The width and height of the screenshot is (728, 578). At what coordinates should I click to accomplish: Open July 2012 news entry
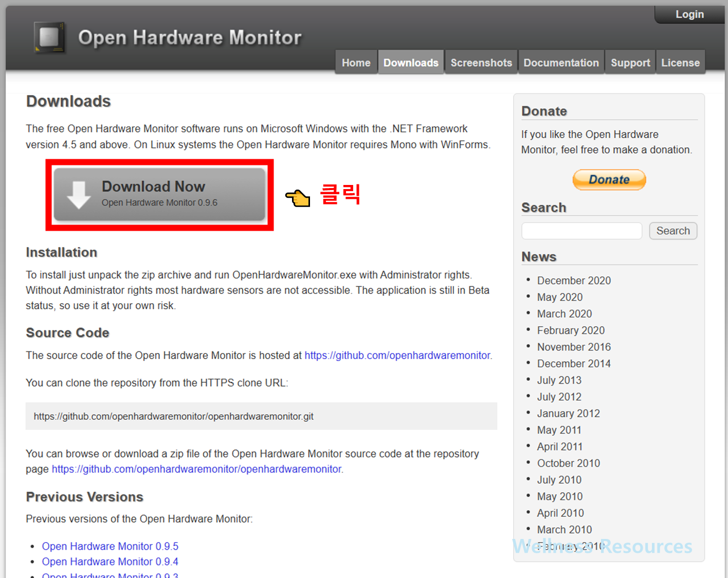coord(559,397)
